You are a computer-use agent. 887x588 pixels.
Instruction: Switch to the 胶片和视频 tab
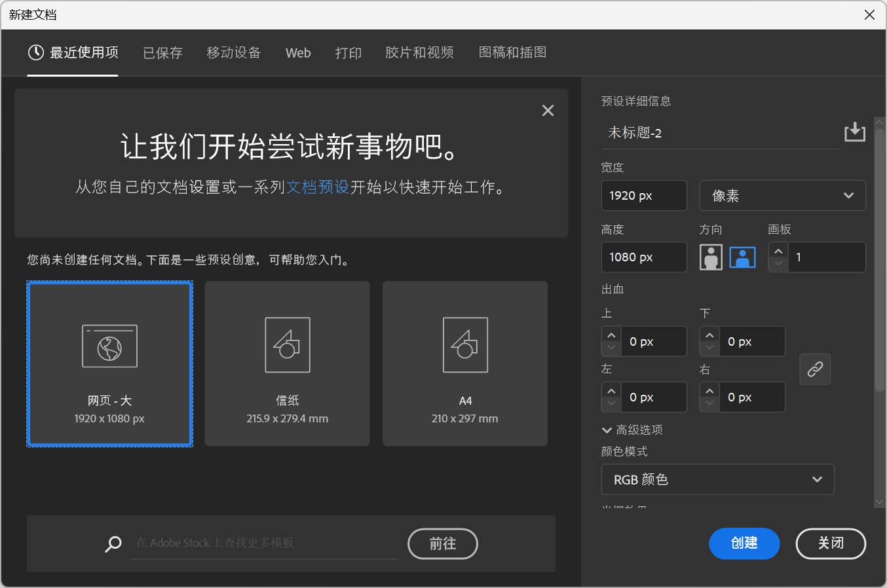419,53
